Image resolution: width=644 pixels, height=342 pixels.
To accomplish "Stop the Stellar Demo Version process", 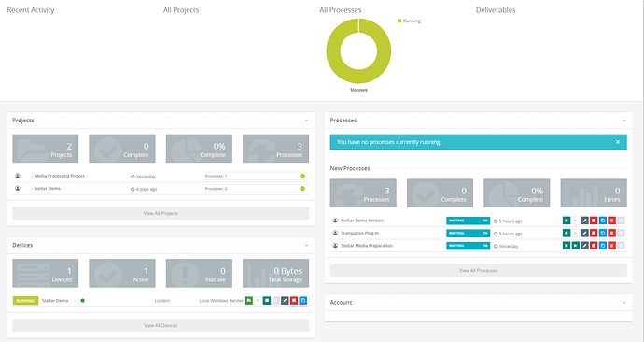I will [x=594, y=221].
